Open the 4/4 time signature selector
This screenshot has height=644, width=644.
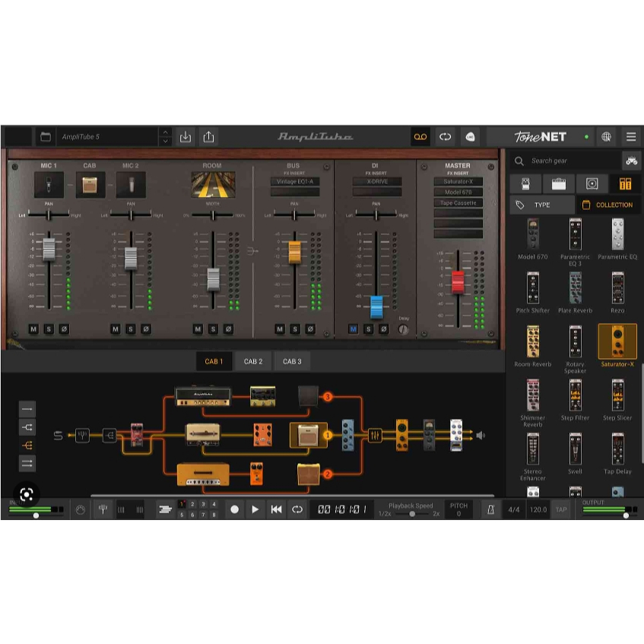pyautogui.click(x=514, y=509)
